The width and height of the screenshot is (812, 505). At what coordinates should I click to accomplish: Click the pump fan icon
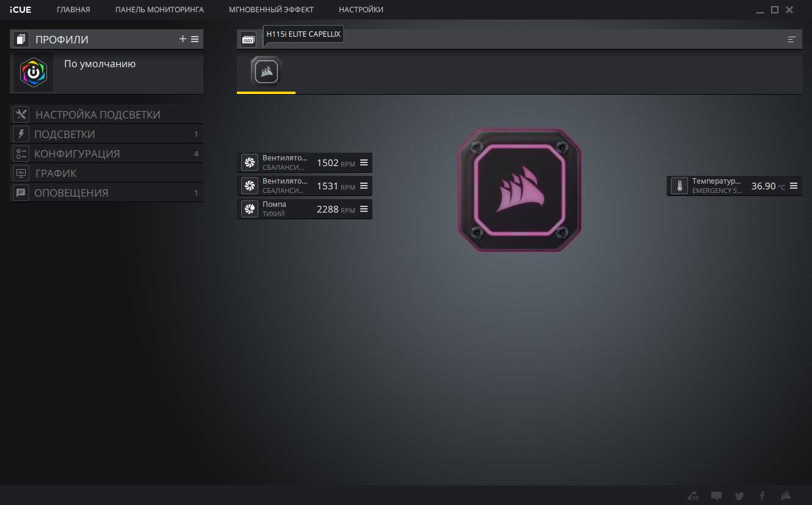click(x=249, y=209)
